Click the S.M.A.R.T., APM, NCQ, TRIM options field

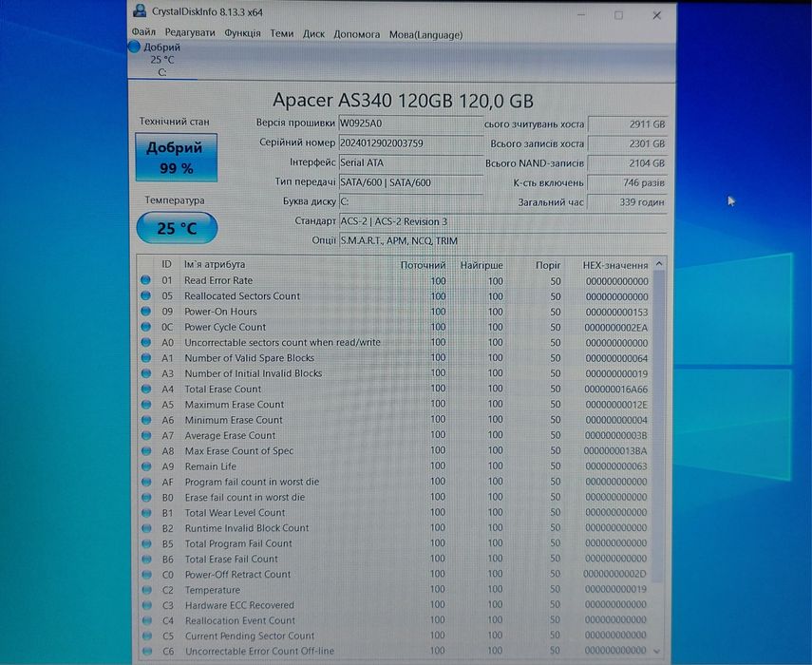pyautogui.click(x=502, y=240)
